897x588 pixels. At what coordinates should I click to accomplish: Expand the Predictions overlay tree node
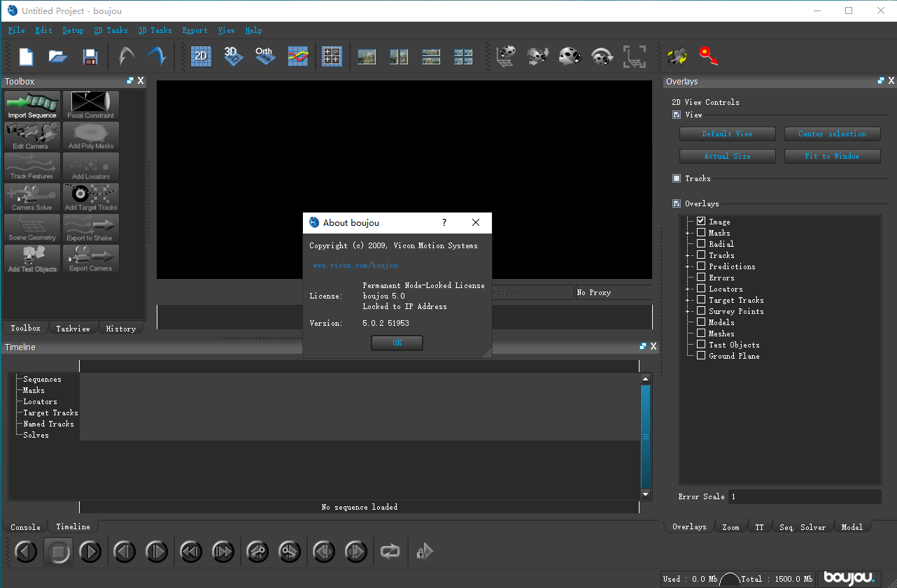pos(688,266)
